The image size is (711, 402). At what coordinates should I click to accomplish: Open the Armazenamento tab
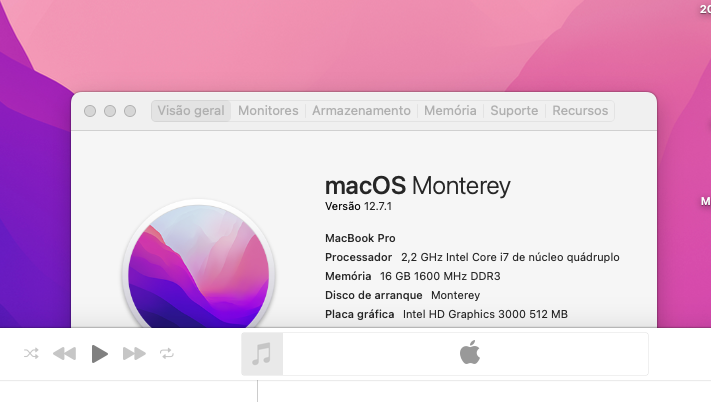point(361,111)
